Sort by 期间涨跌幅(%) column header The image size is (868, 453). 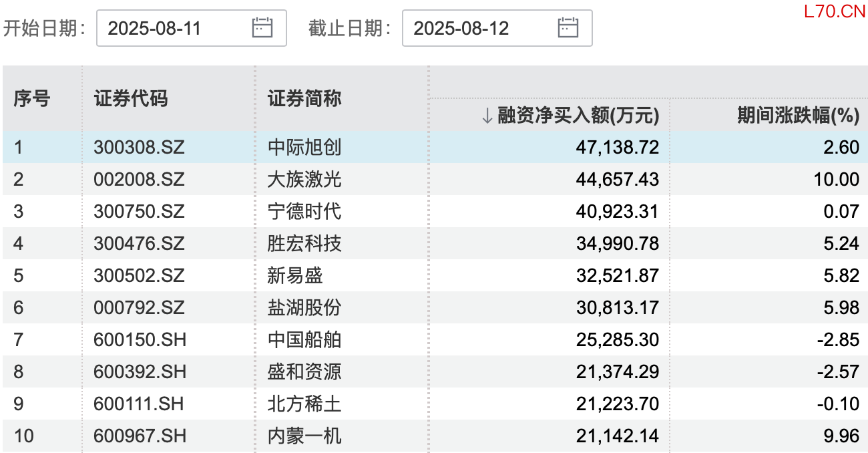(x=797, y=116)
